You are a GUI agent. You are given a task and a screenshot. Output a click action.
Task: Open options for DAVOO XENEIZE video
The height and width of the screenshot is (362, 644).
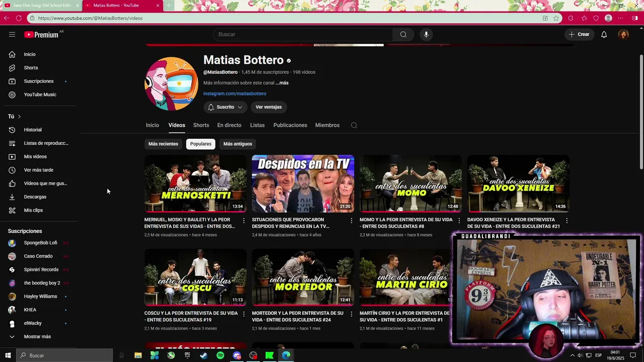[567, 220]
